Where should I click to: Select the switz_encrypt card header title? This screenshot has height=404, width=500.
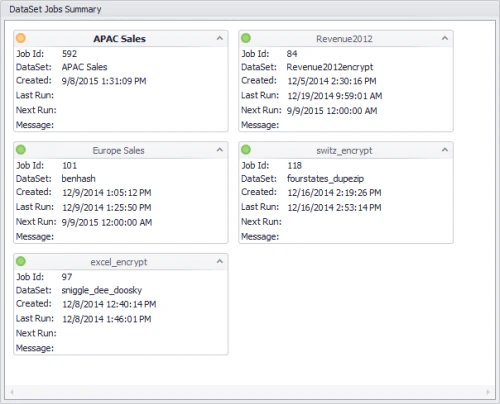tap(344, 151)
